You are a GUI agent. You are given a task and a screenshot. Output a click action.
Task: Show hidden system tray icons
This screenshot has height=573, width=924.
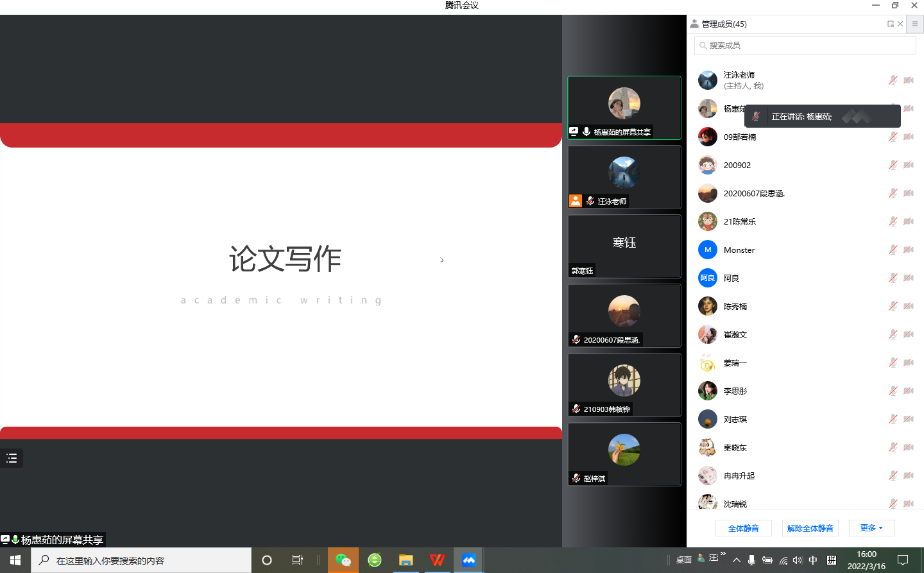pos(737,560)
